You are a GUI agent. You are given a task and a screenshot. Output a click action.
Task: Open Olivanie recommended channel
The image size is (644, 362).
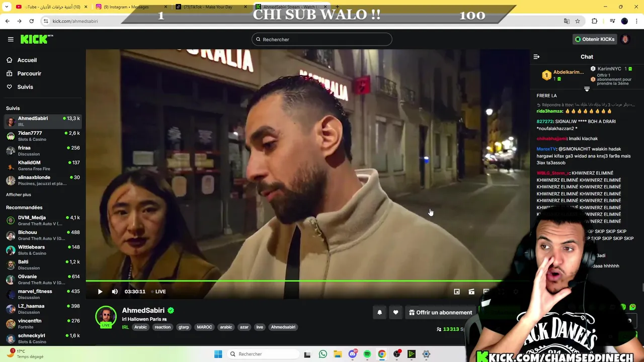pyautogui.click(x=43, y=279)
